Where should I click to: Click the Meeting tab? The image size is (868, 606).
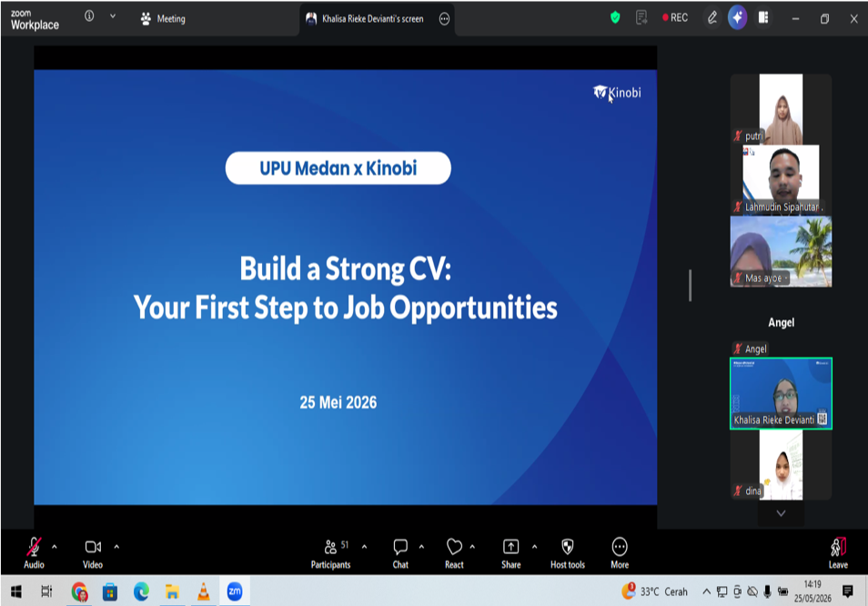point(163,19)
